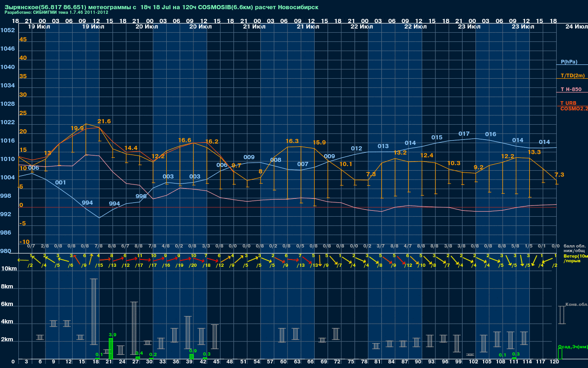Click the 'Ветер(10м)' wind legend label
The width and height of the screenshot is (588, 368).
576,255
